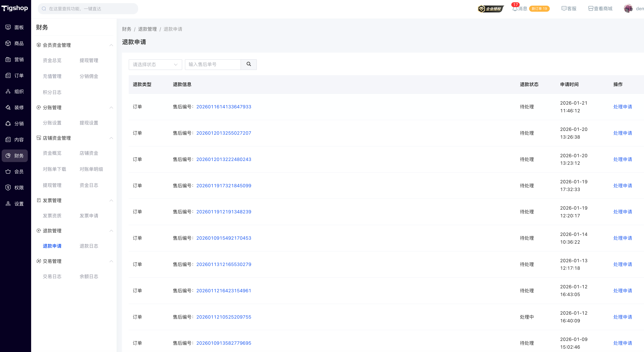The height and width of the screenshot is (352, 644).
Task: Open the 请选择状态 status dropdown
Action: point(155,65)
